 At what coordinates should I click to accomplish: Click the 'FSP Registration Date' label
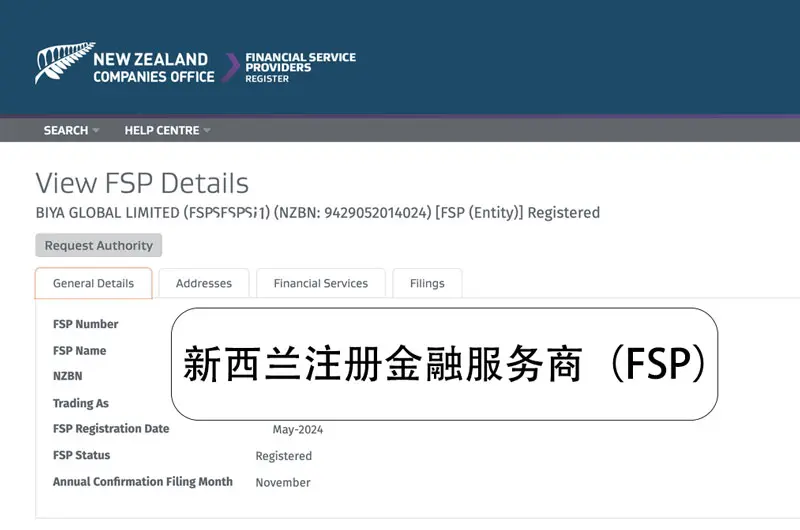pos(111,428)
